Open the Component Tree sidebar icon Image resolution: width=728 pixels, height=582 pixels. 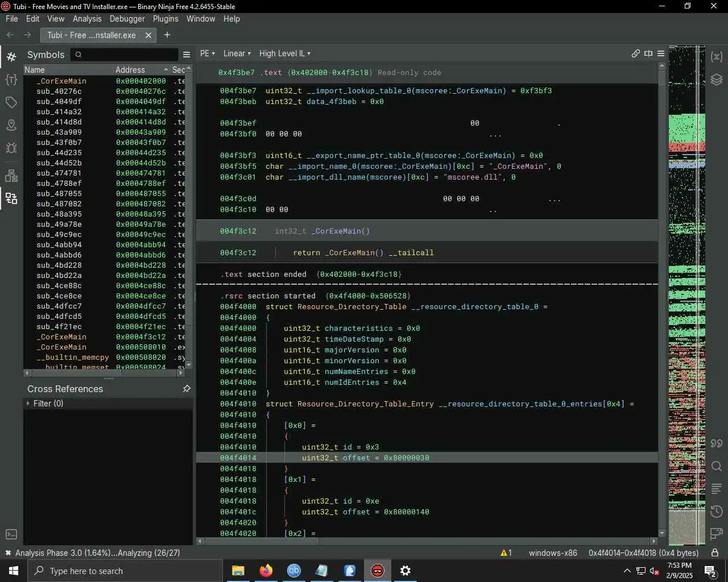click(11, 175)
